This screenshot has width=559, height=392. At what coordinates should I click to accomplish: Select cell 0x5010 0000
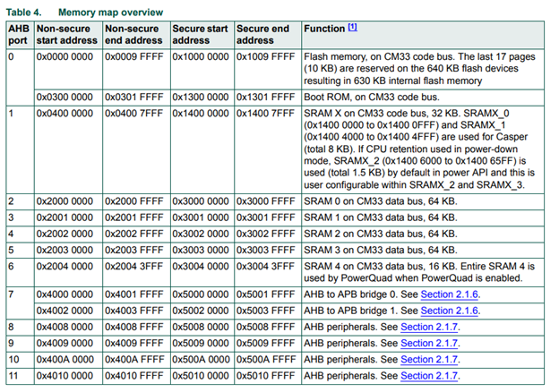tap(201, 376)
